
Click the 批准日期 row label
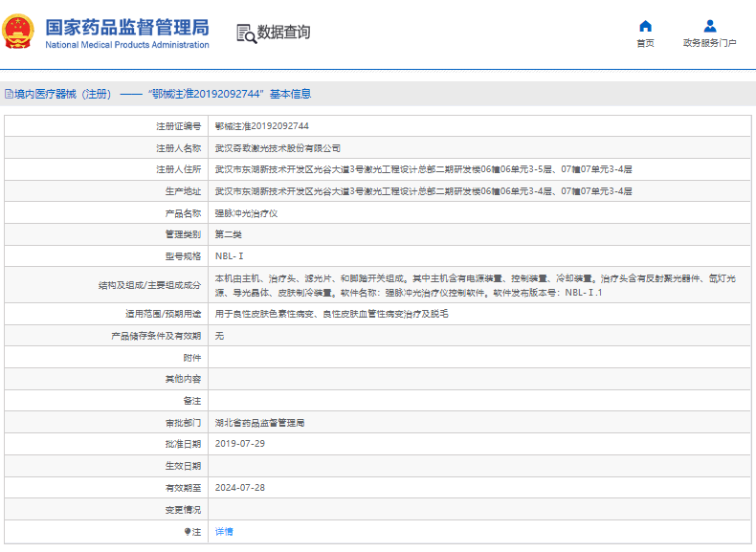click(183, 444)
